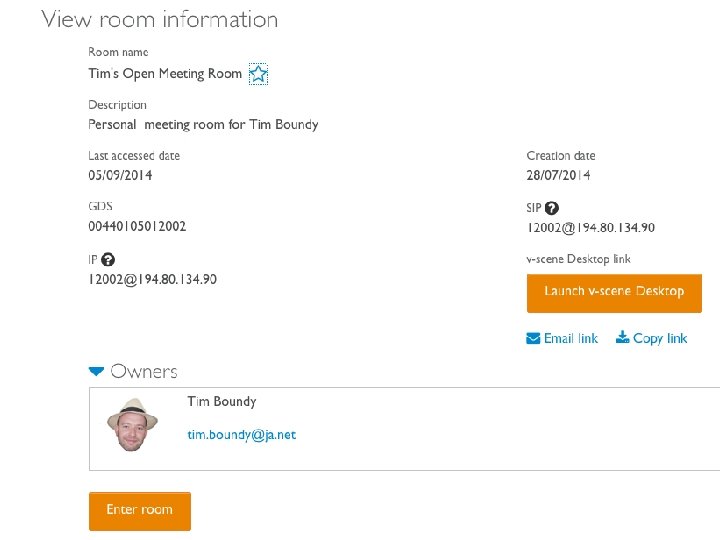This screenshot has height=540, width=720.
Task: Click the Owners section heading
Action: (144, 372)
